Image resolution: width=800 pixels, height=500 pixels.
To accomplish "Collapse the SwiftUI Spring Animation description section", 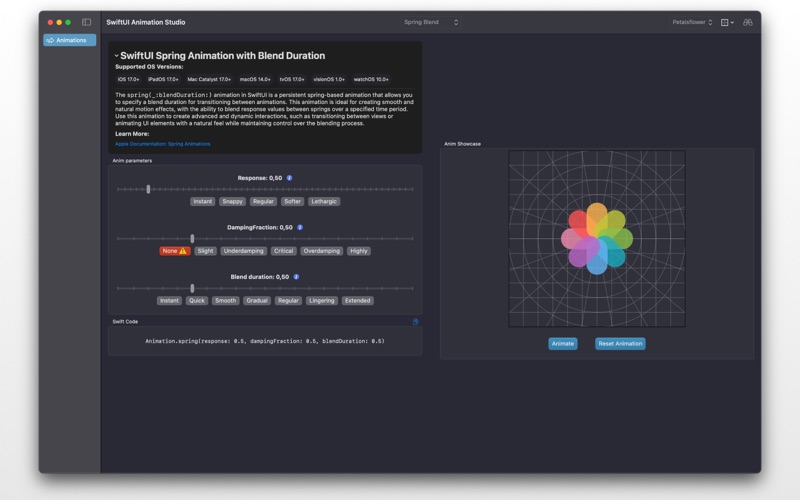I will tap(116, 56).
